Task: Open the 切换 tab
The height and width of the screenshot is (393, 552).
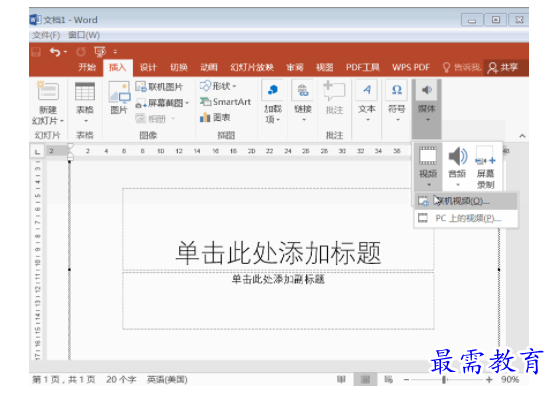Action: tap(179, 67)
